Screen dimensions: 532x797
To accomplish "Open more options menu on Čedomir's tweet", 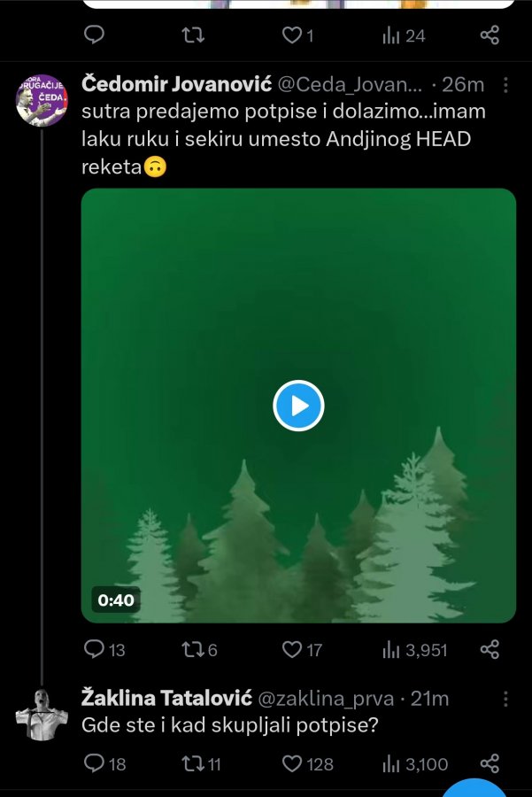I will coord(505,85).
